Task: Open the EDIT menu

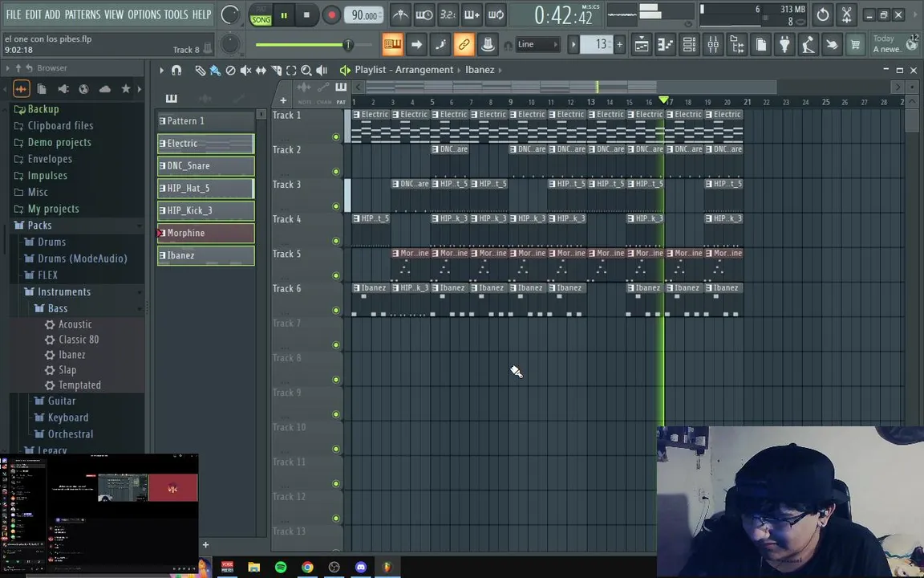Action: (33, 14)
